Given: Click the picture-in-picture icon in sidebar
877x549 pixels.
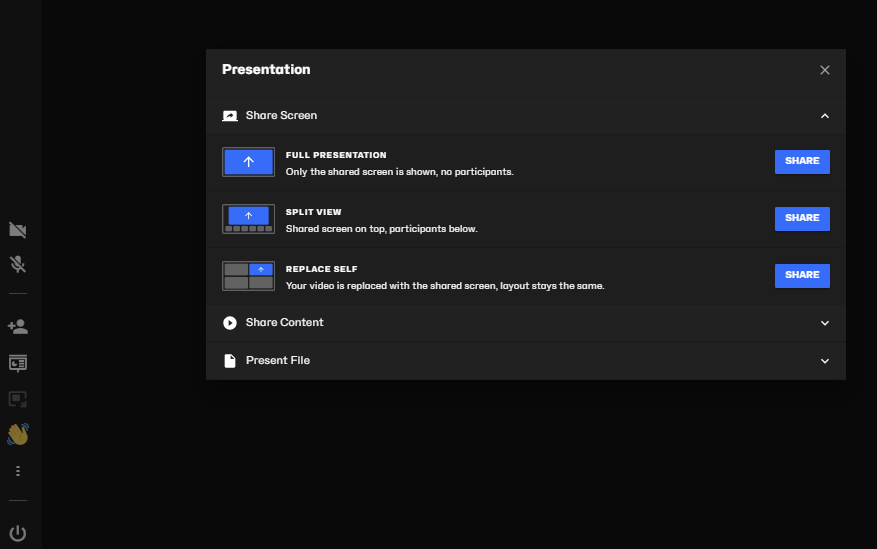Looking at the screenshot, I should tap(18, 399).
